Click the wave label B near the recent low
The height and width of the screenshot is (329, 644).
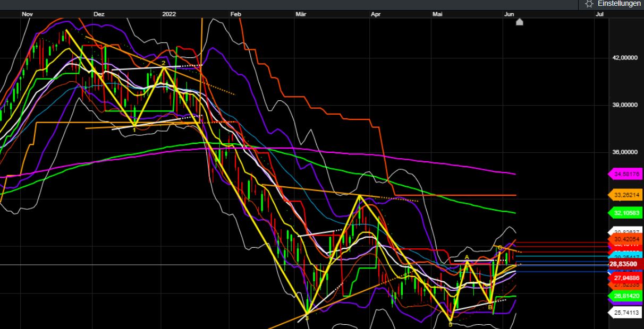(x=490, y=307)
